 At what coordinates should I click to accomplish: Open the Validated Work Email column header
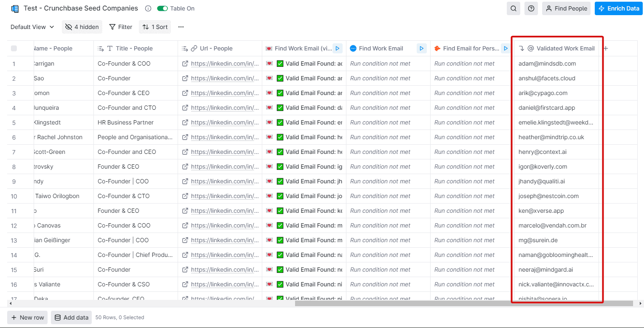click(x=556, y=48)
